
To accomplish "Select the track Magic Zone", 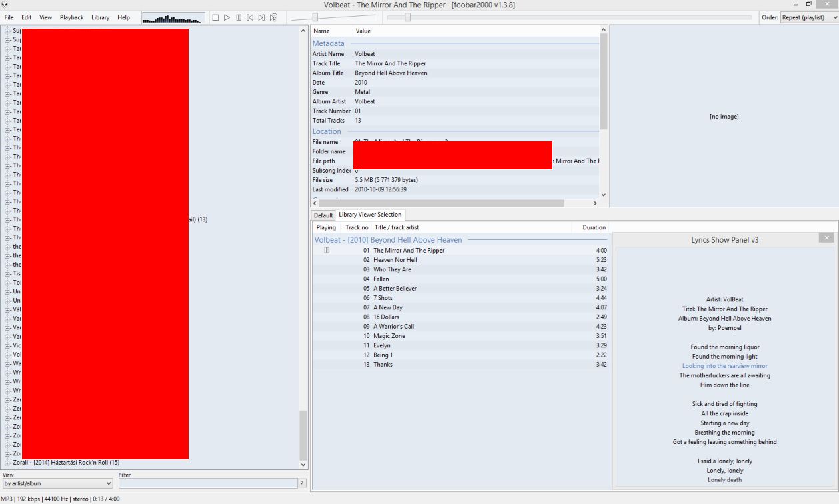I will pos(460,336).
